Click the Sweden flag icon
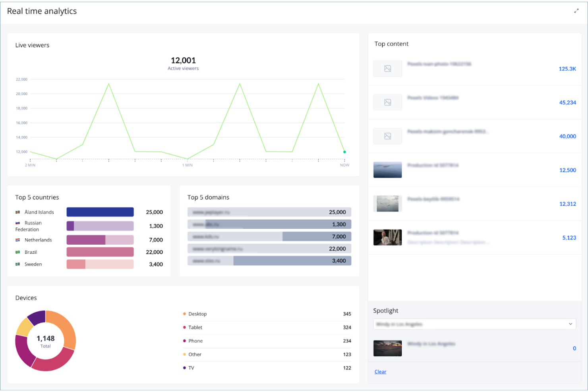Image resolution: width=588 pixels, height=392 pixels. point(17,264)
